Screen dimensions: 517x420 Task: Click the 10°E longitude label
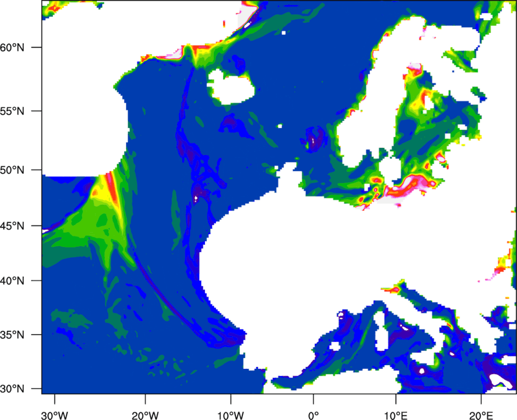tap(396, 415)
